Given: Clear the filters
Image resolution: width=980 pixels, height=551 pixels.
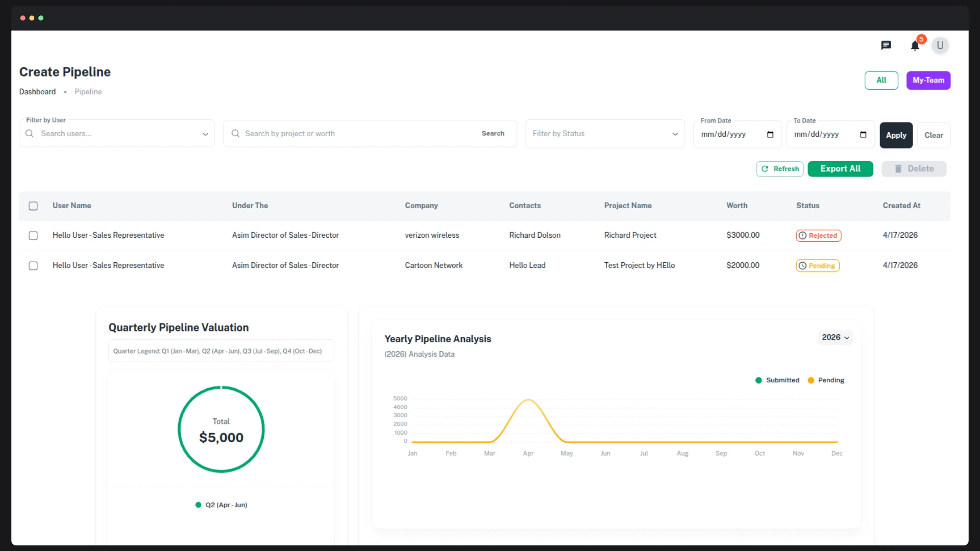Looking at the screenshot, I should coord(934,135).
